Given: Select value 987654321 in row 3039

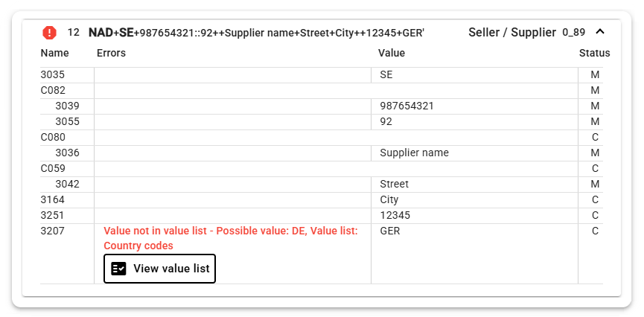Looking at the screenshot, I should [407, 106].
